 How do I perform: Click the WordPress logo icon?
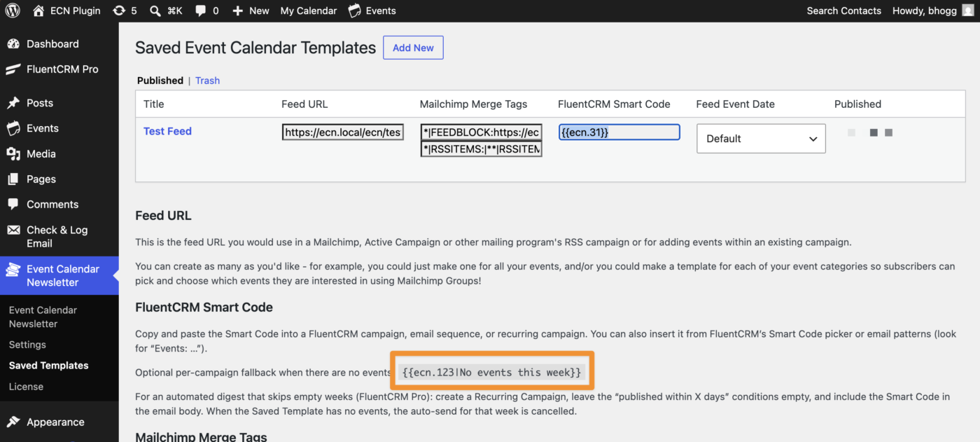click(14, 11)
